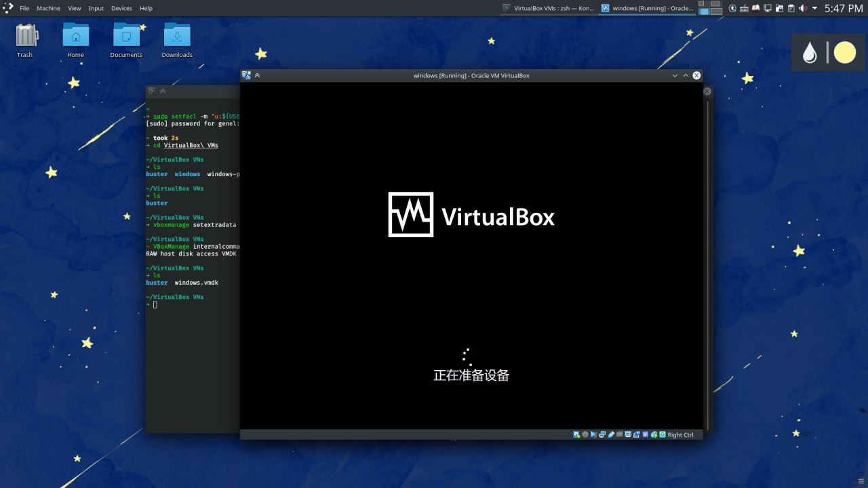Image resolution: width=868 pixels, height=488 pixels.
Task: Open the audio indicator in VirtualBox status bar
Action: pos(594,434)
